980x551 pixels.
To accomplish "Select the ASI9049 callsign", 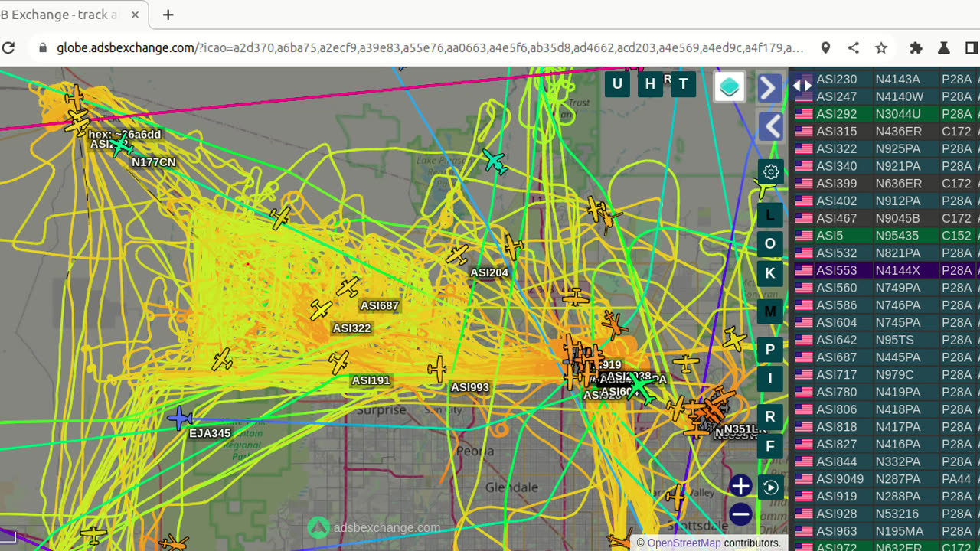I will coord(840,479).
